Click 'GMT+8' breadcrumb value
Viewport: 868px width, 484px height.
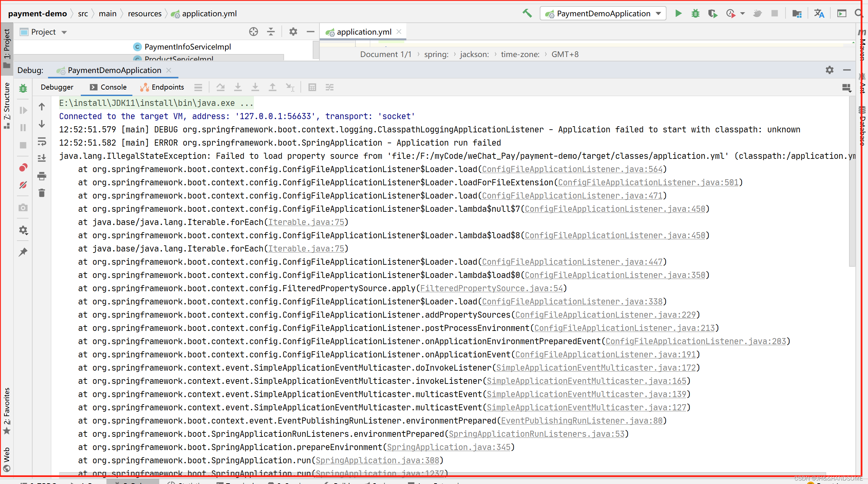click(x=565, y=54)
